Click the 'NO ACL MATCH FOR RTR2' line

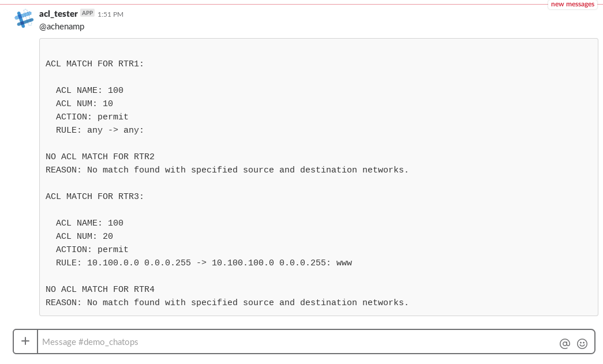[100, 157]
